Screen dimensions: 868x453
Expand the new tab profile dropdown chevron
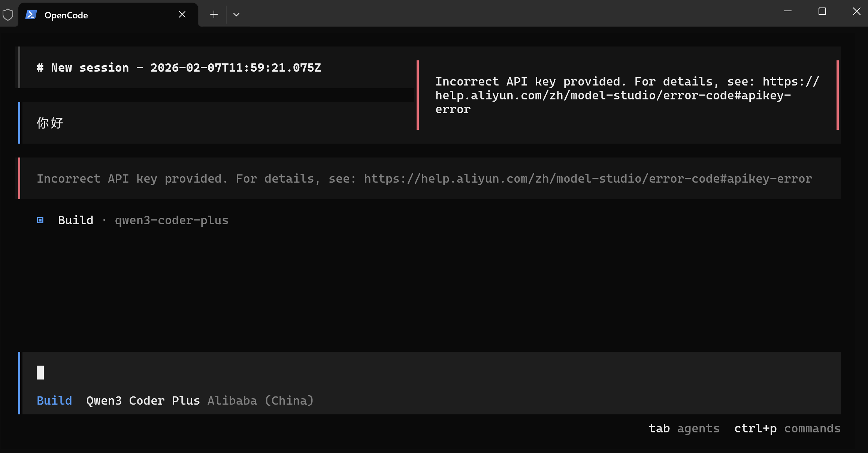click(236, 15)
